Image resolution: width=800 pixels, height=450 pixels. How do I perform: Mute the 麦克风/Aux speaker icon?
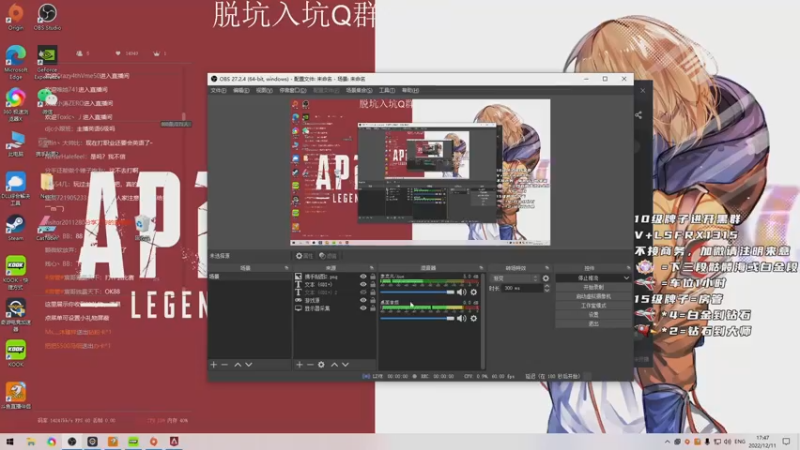pyautogui.click(x=462, y=292)
